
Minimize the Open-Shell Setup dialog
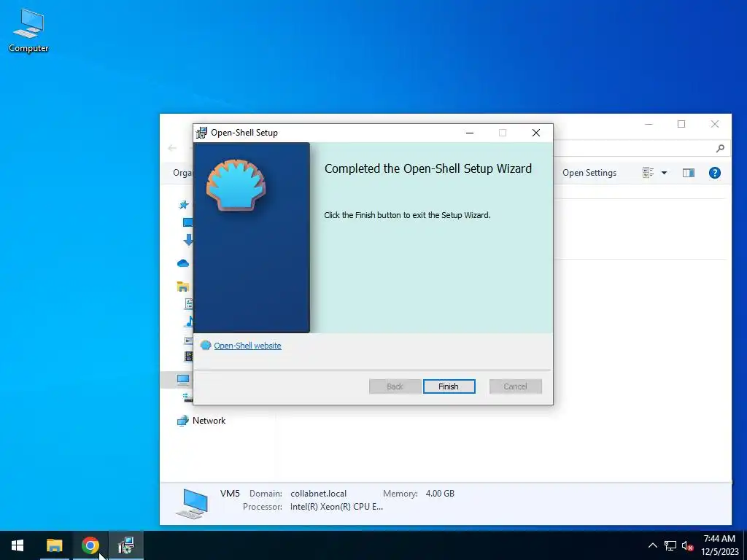tap(470, 133)
